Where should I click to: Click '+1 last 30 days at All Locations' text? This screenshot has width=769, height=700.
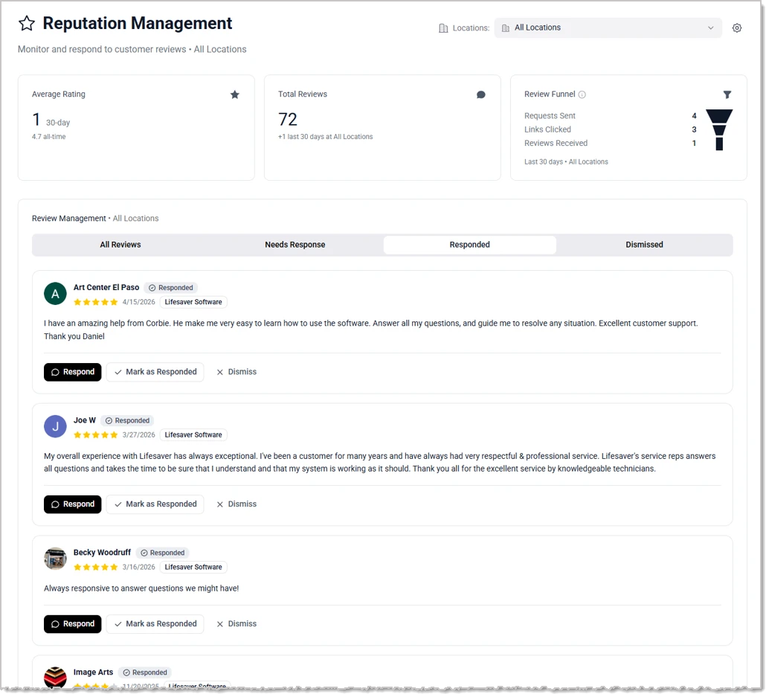pos(327,138)
